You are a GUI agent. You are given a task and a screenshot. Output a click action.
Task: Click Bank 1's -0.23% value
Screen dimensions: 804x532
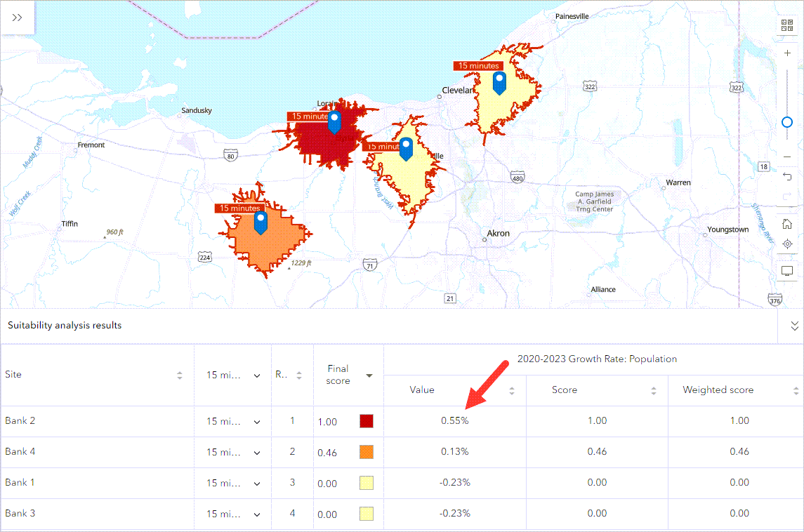coord(455,482)
